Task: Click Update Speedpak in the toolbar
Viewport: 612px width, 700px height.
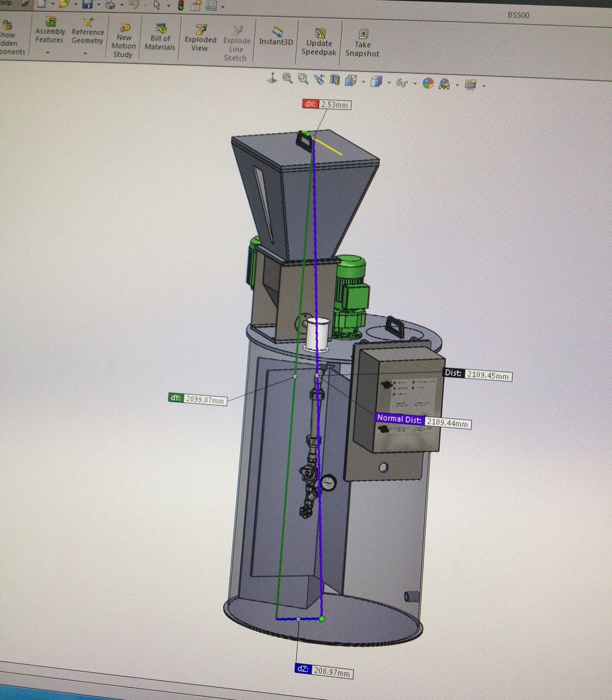Action: [x=319, y=42]
